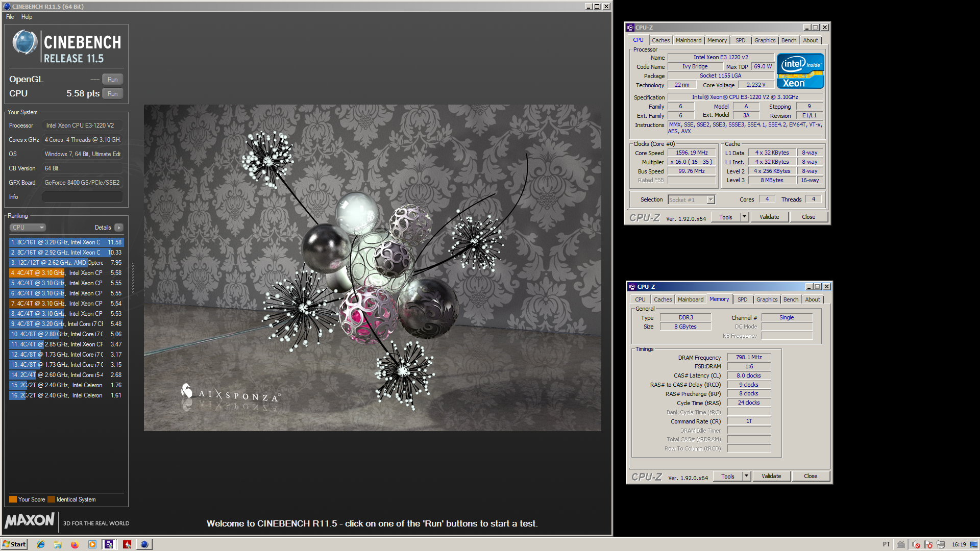The image size is (980, 551).
Task: Open the Socket #1 selection dropdown
Action: coord(692,200)
